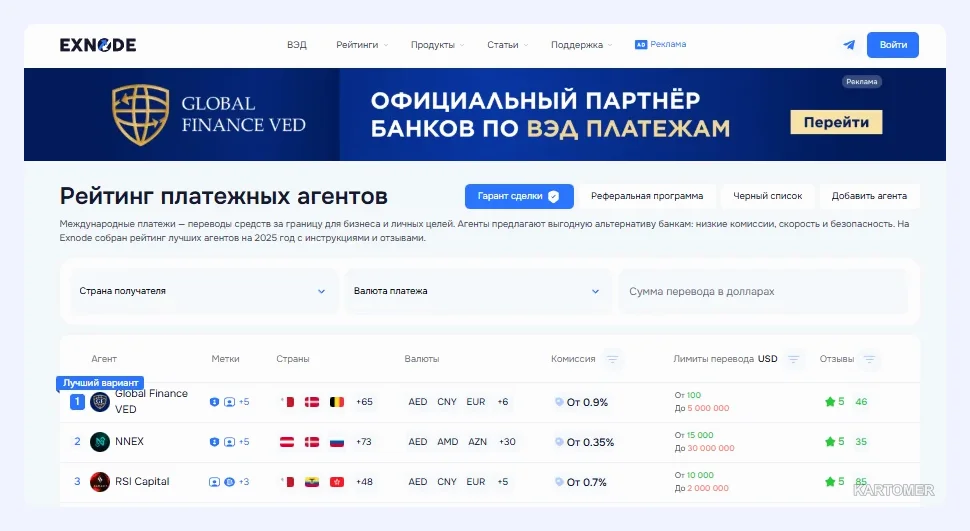Click the EXNODE logo

(98, 45)
